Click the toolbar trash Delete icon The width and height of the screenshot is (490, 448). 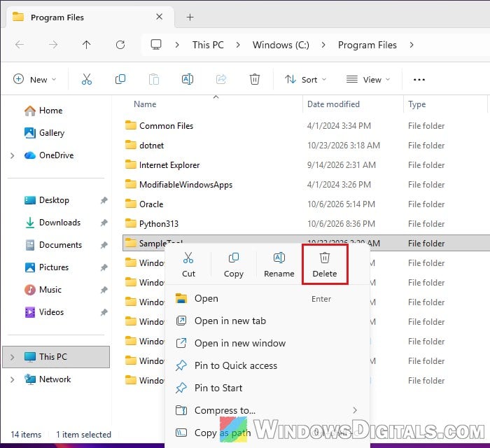click(255, 79)
